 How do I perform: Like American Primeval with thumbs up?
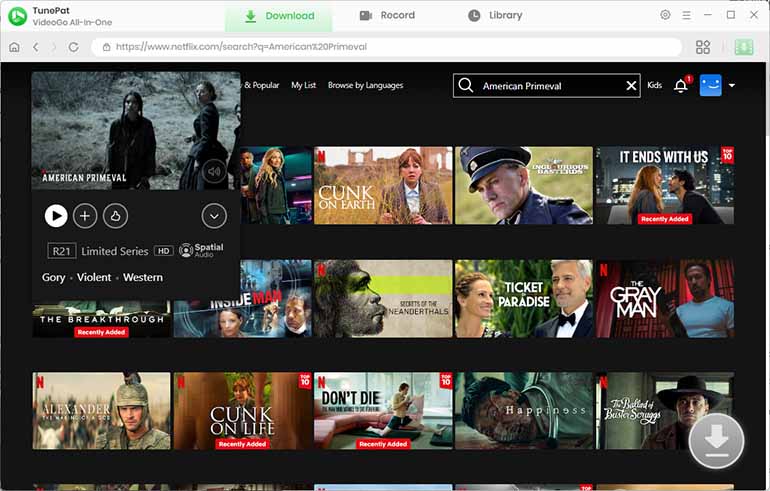(x=115, y=215)
